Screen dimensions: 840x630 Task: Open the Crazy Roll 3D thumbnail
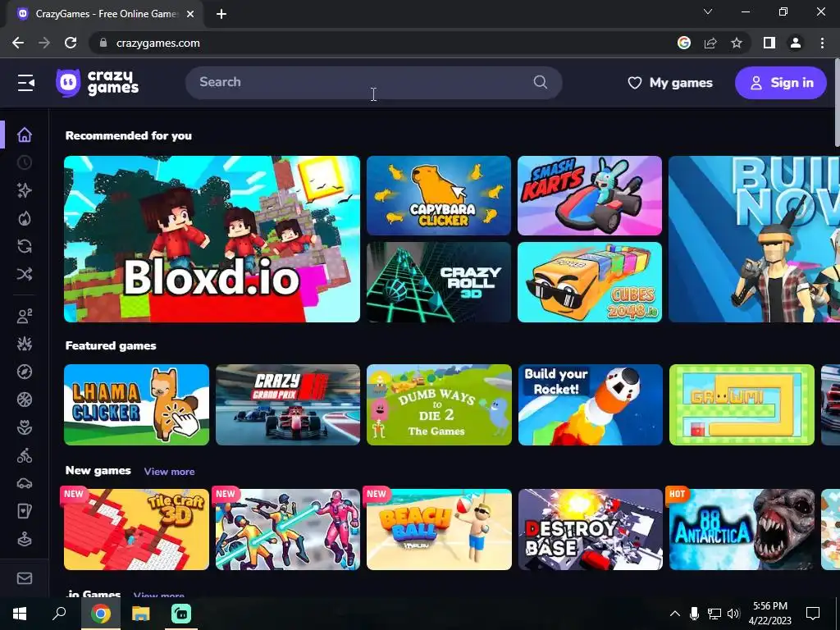click(x=439, y=282)
